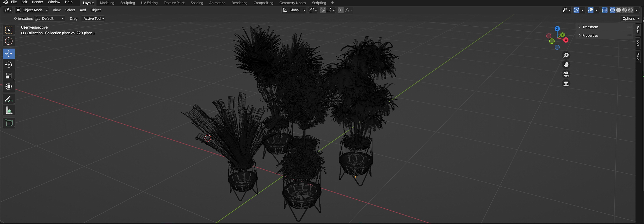The width and height of the screenshot is (644, 224).
Task: Click the Z axis gizmo handle
Action: pyautogui.click(x=557, y=29)
